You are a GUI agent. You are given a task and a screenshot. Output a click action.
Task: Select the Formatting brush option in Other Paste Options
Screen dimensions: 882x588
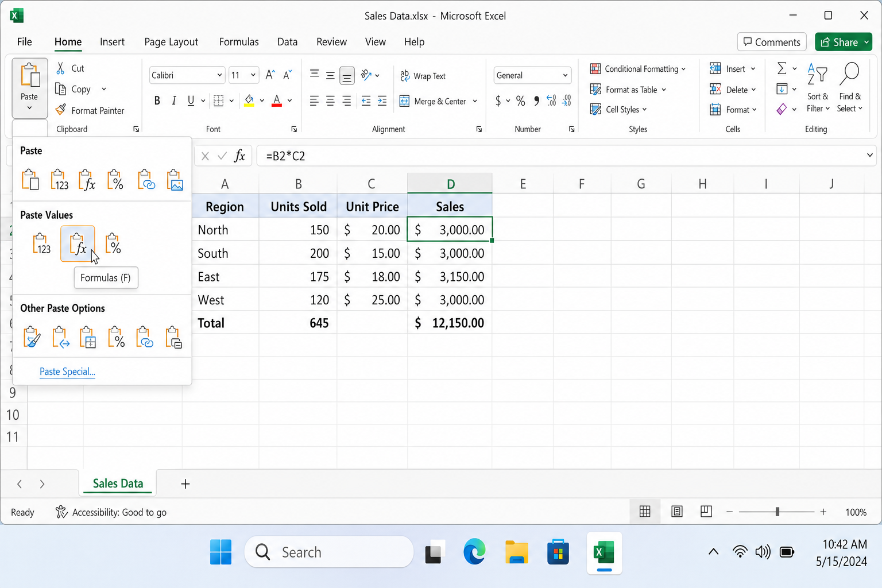pos(32,337)
